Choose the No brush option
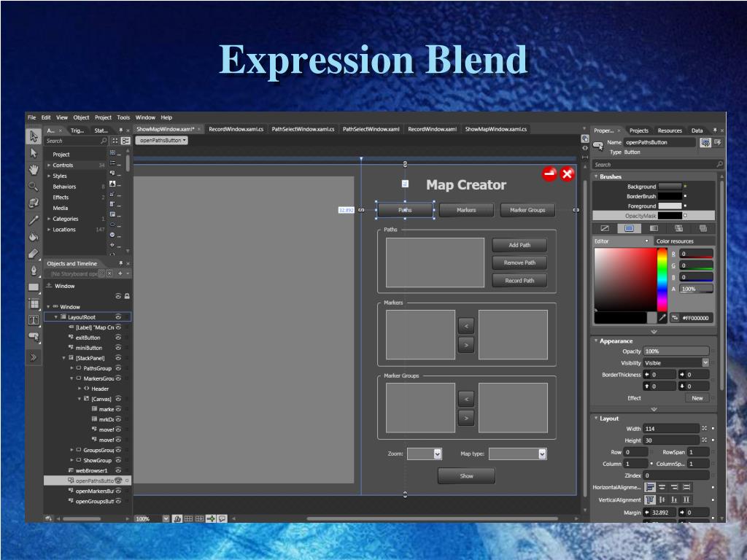The height and width of the screenshot is (560, 747). click(605, 228)
